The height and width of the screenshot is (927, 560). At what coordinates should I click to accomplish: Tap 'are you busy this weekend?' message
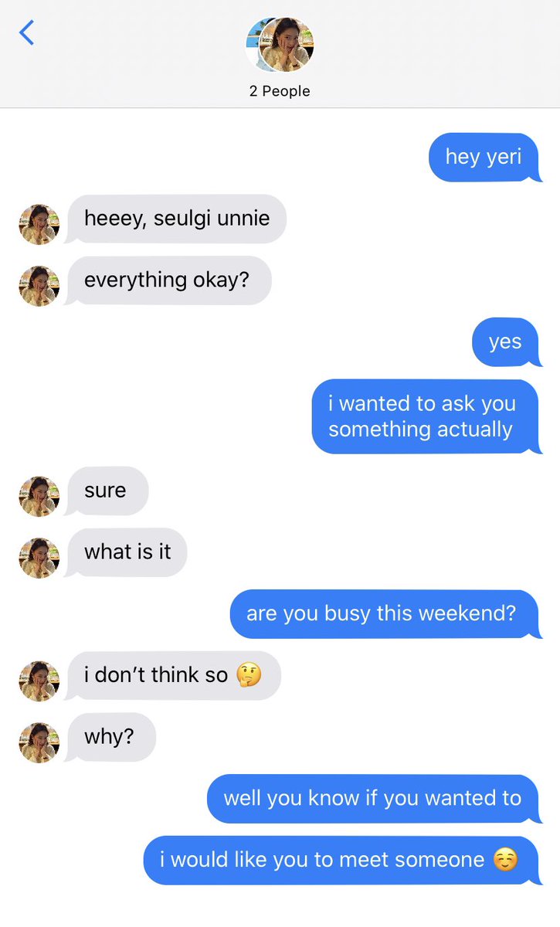click(x=384, y=614)
